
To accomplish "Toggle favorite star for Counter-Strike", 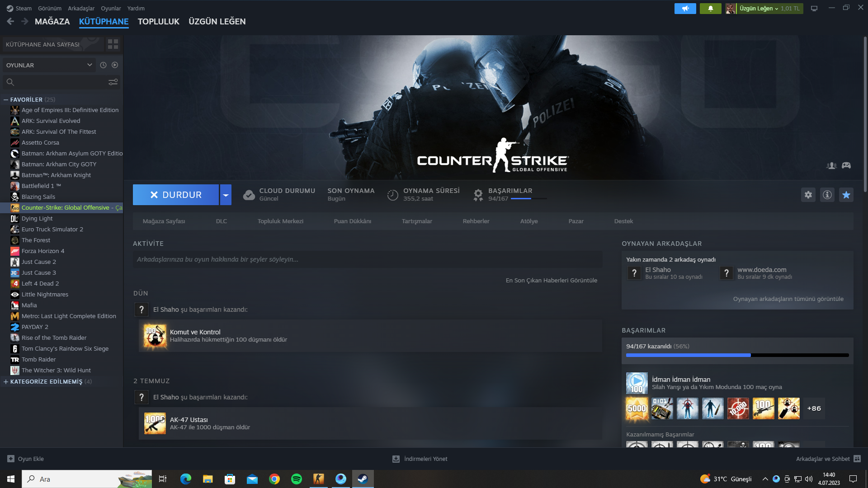I will 846,195.
